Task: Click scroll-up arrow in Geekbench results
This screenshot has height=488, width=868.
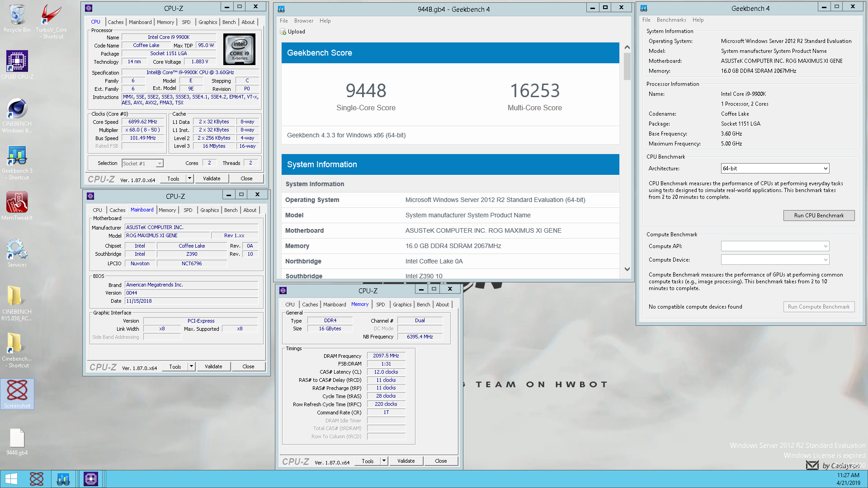Action: tap(627, 47)
